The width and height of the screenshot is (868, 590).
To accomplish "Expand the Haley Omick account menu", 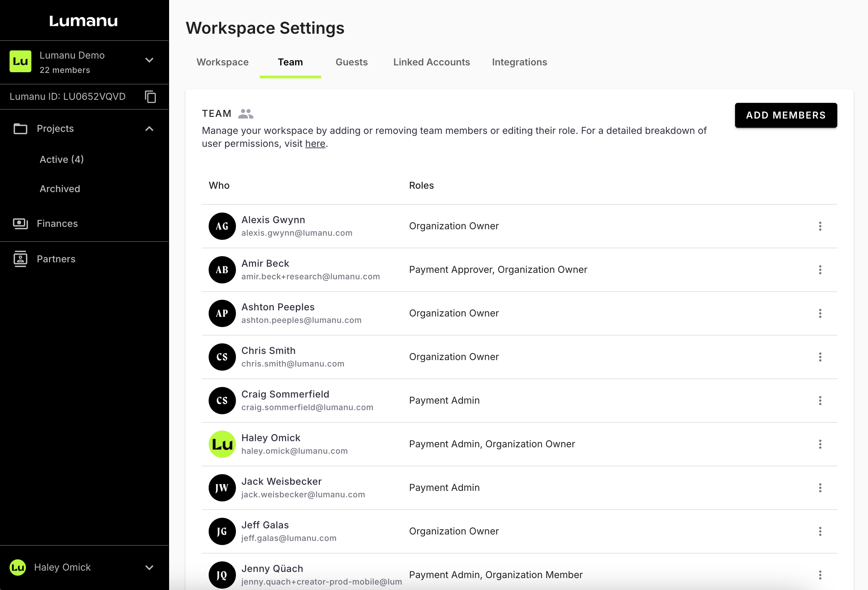I will [x=149, y=568].
